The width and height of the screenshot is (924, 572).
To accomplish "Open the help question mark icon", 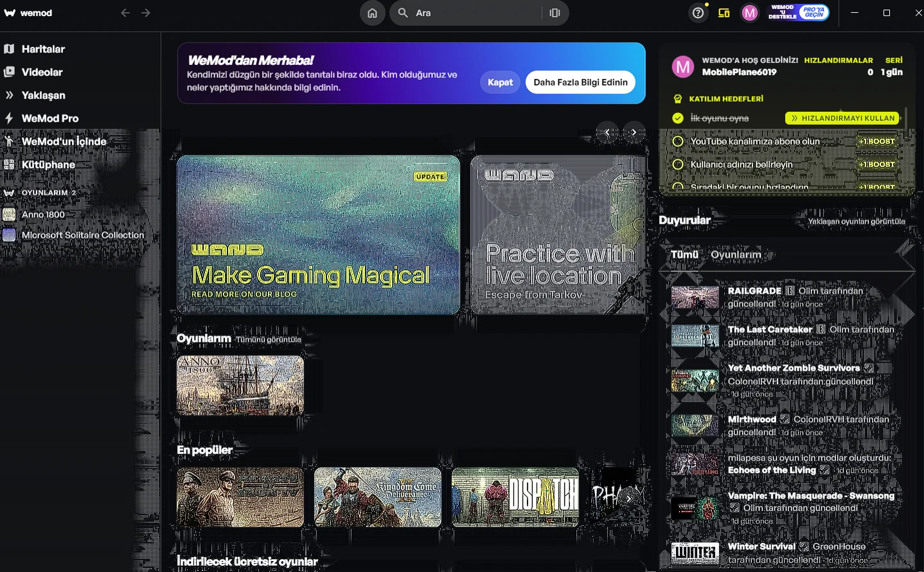I will click(x=698, y=13).
